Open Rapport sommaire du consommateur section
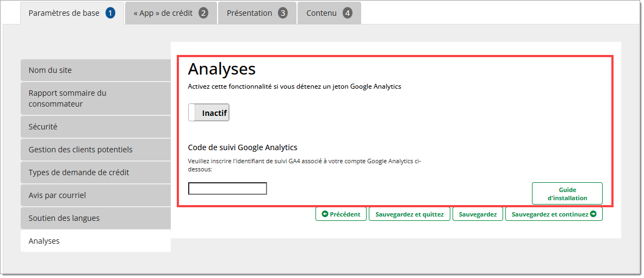The image size is (644, 278). click(x=96, y=98)
